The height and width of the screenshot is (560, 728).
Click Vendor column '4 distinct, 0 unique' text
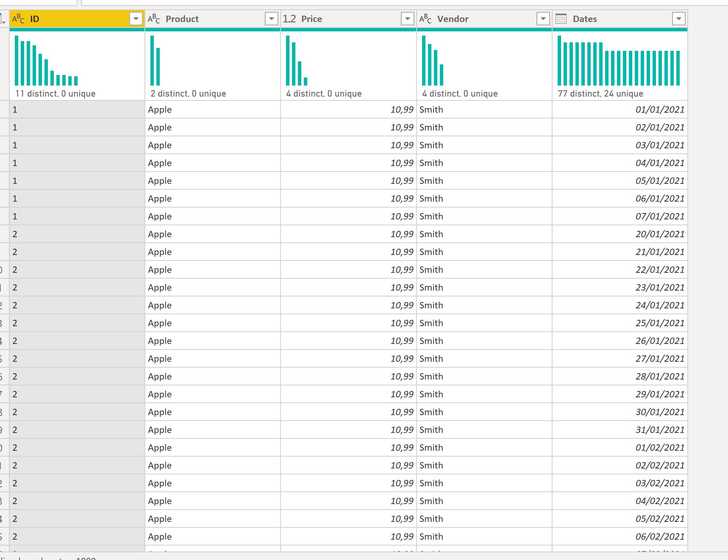(x=460, y=94)
